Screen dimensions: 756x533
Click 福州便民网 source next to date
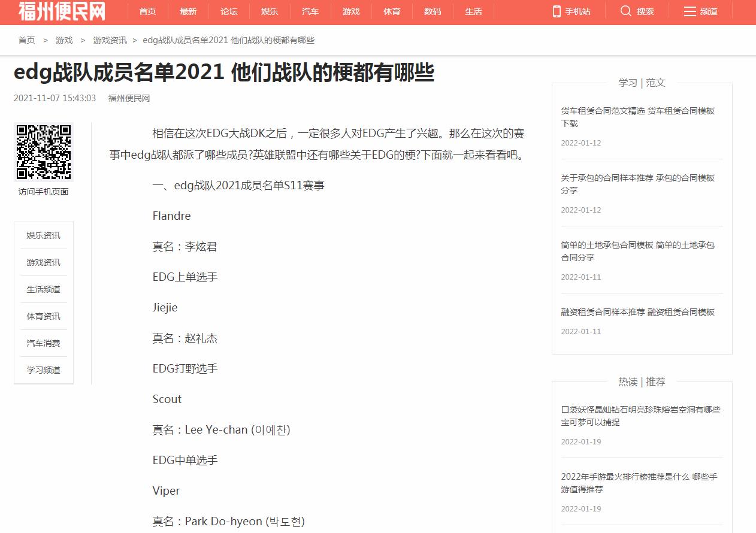[x=129, y=98]
